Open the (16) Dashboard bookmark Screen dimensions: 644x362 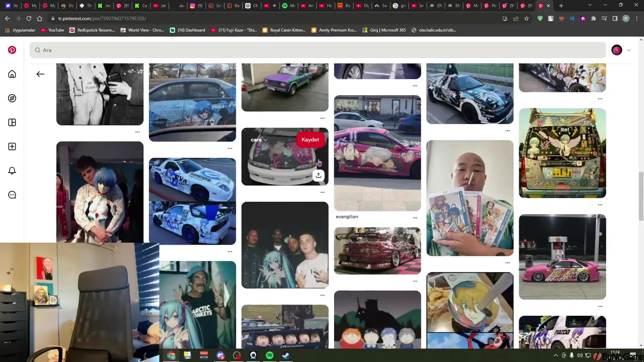tap(188, 30)
